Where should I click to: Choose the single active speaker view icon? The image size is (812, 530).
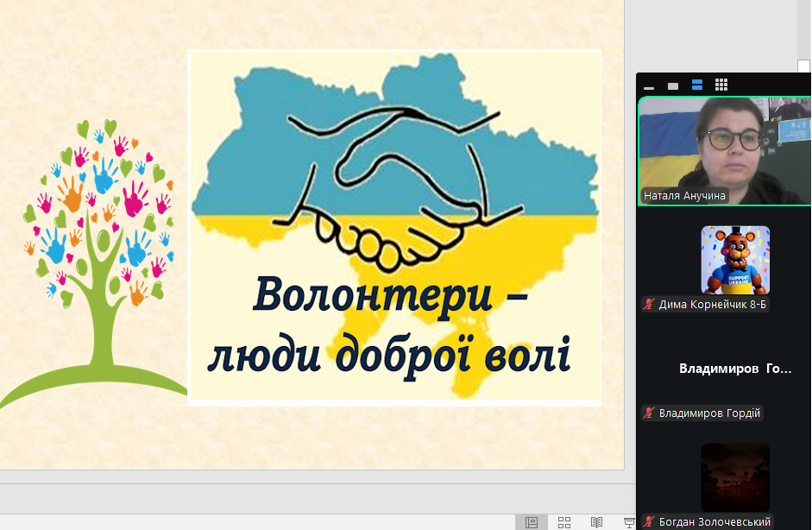(x=673, y=85)
